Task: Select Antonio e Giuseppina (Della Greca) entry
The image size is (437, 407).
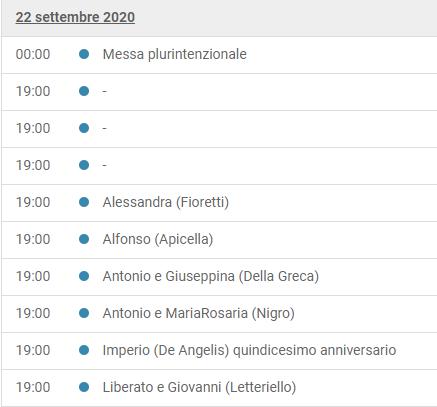Action: [x=211, y=276]
